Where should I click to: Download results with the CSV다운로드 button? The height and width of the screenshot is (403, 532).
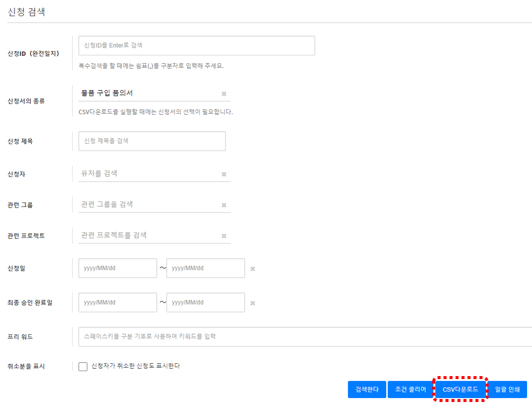460,390
